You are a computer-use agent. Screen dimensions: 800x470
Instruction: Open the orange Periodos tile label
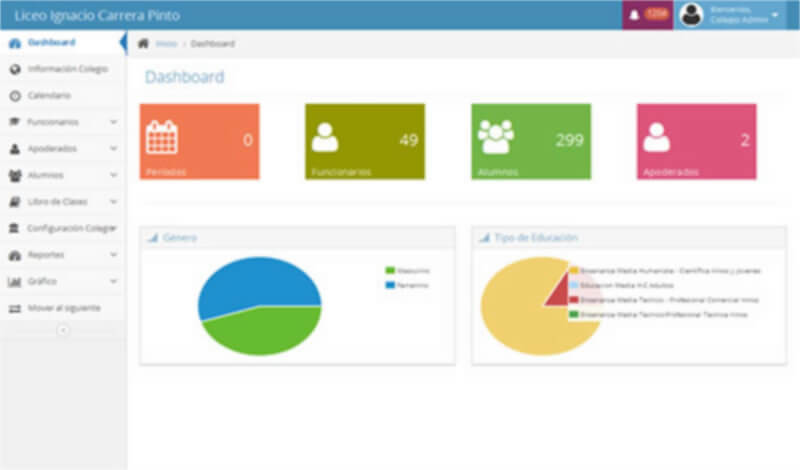pos(166,172)
